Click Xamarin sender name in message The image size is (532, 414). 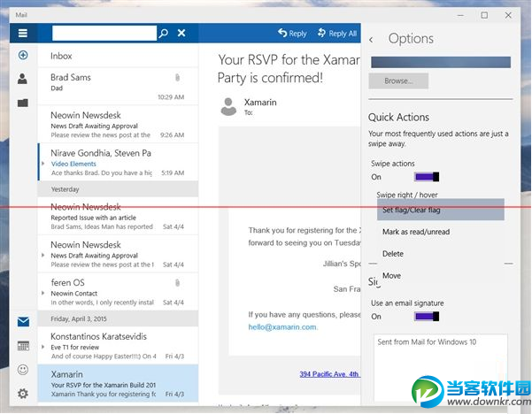[x=260, y=103]
